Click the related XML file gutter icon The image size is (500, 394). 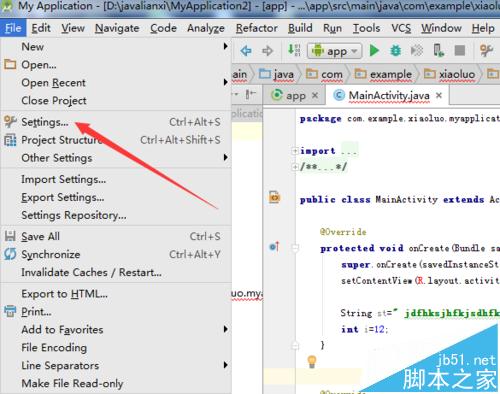click(x=274, y=197)
